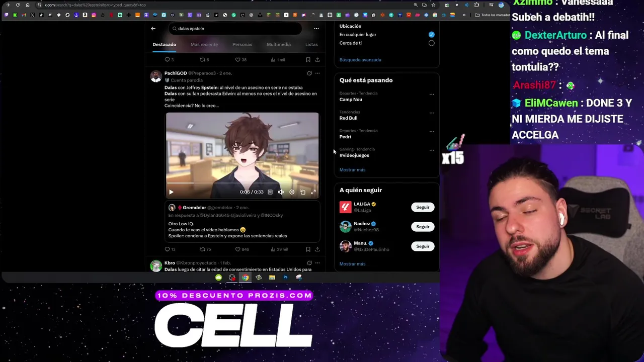Click Mostrar más under A quién seguir
This screenshot has height=362, width=644.
(x=352, y=264)
